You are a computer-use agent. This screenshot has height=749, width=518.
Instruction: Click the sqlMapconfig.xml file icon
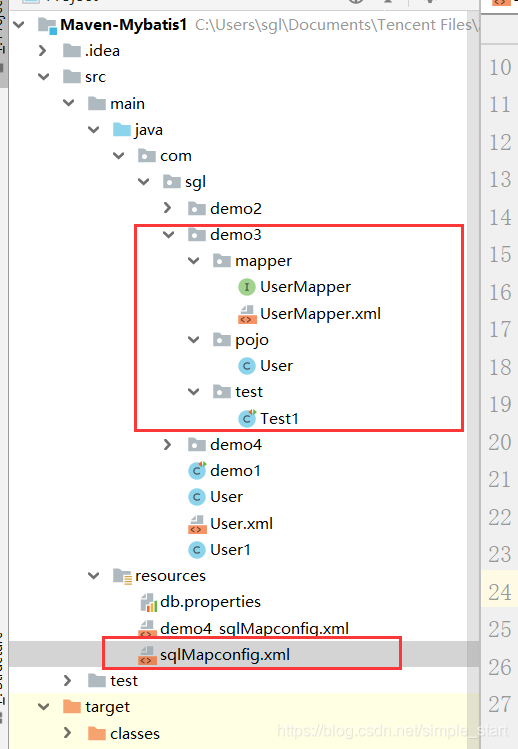[x=147, y=655]
